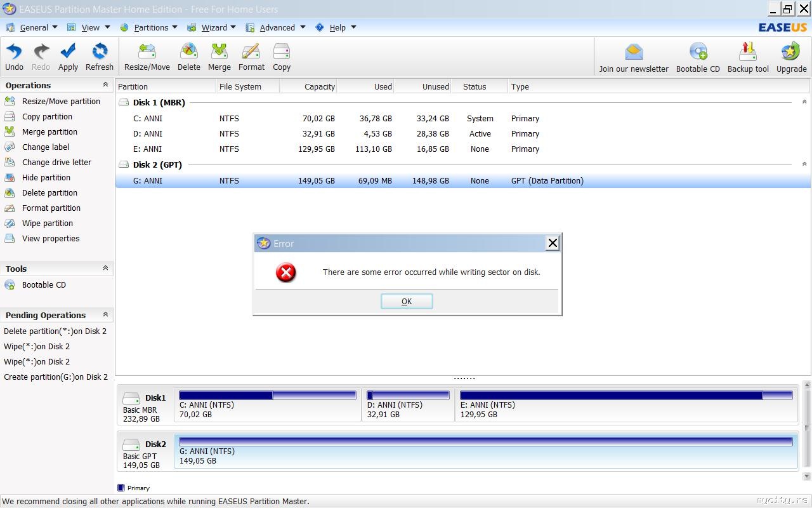Open the Backup tool
812x508 pixels.
click(748, 58)
